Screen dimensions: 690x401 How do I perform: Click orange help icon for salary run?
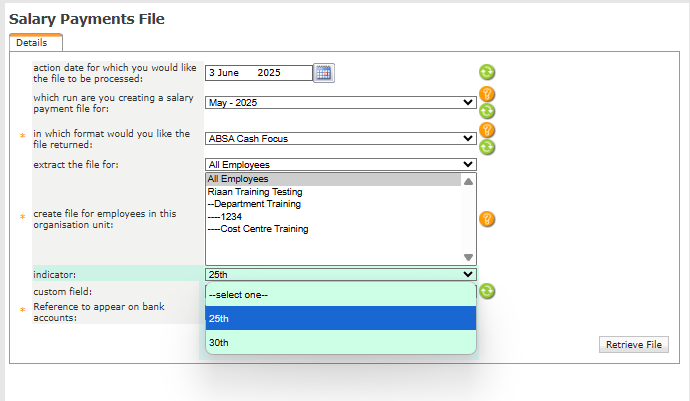(x=488, y=94)
